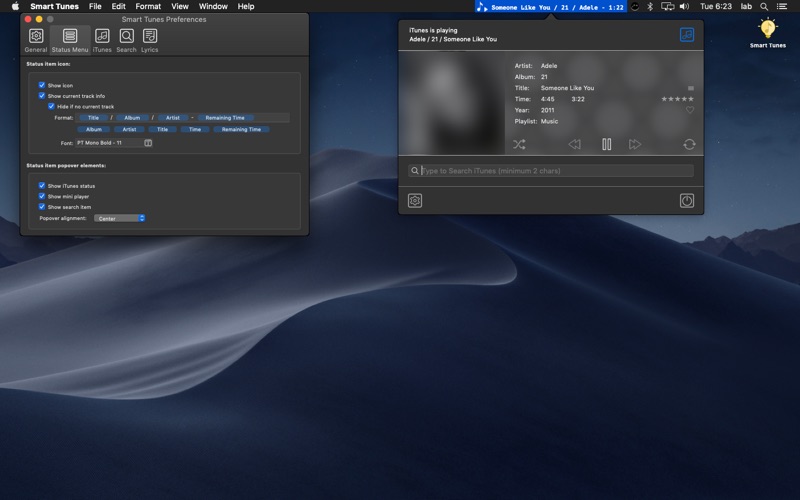This screenshot has width=800, height=500.
Task: Select Remaining Time token in the Format field
Action: pos(225,118)
